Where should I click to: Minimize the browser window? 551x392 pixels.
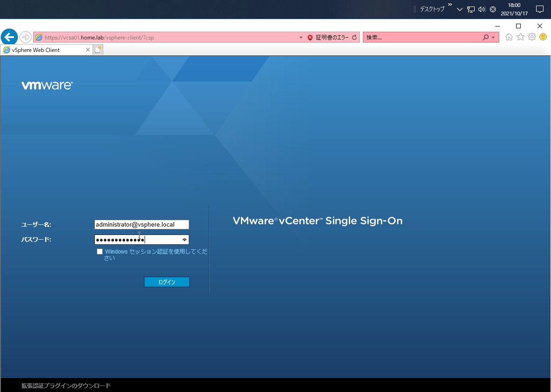point(497,26)
